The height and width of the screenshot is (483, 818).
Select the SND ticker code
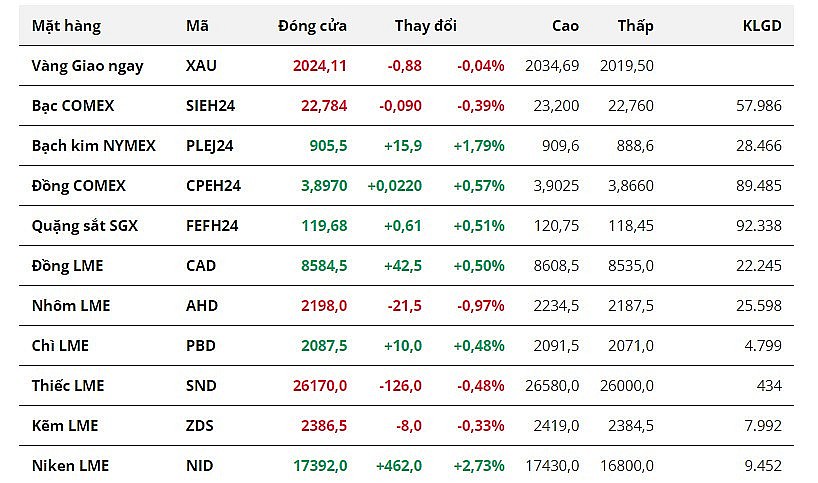coord(200,386)
